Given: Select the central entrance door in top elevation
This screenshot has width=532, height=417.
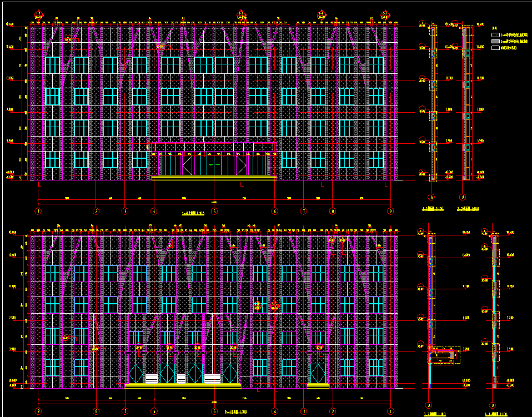Looking at the screenshot, I should (x=214, y=165).
